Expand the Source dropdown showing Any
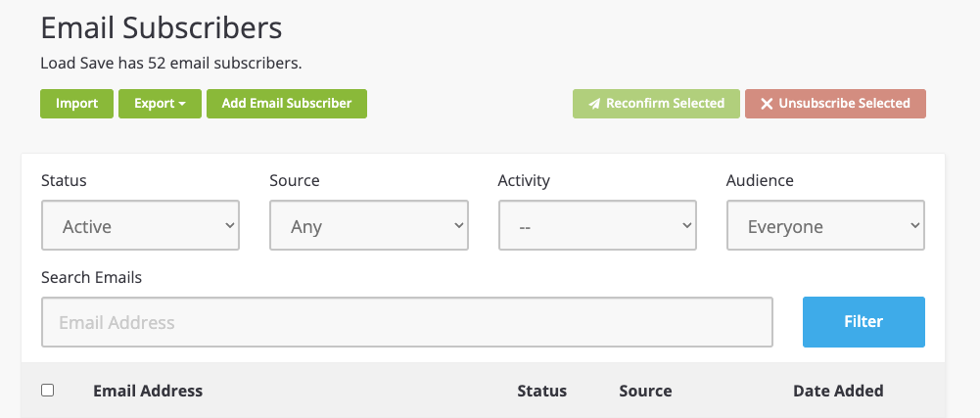This screenshot has width=980, height=418. coord(369,226)
